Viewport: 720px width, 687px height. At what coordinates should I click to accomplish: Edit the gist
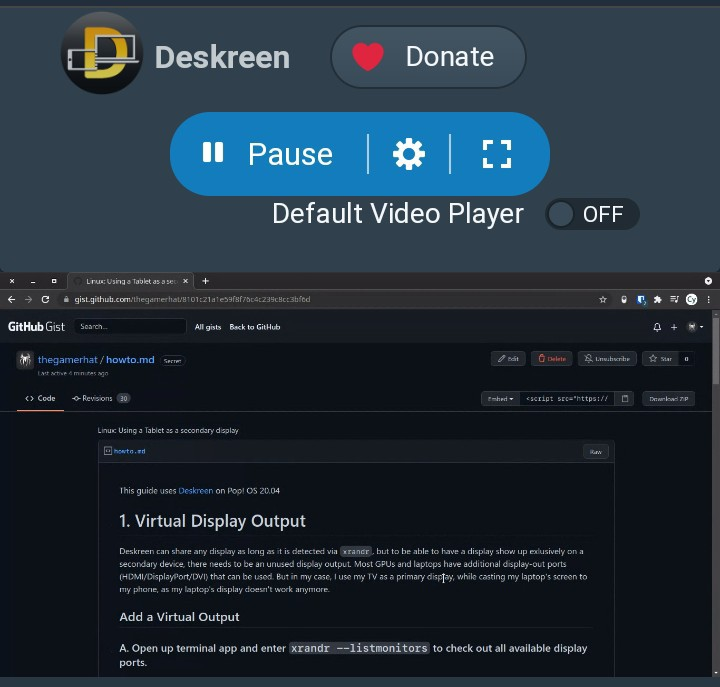[x=508, y=359]
